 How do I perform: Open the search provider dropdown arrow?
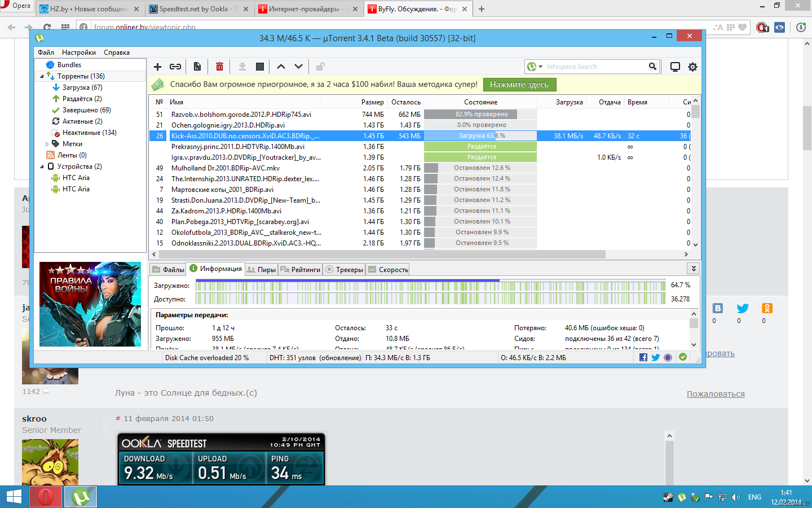(541, 67)
